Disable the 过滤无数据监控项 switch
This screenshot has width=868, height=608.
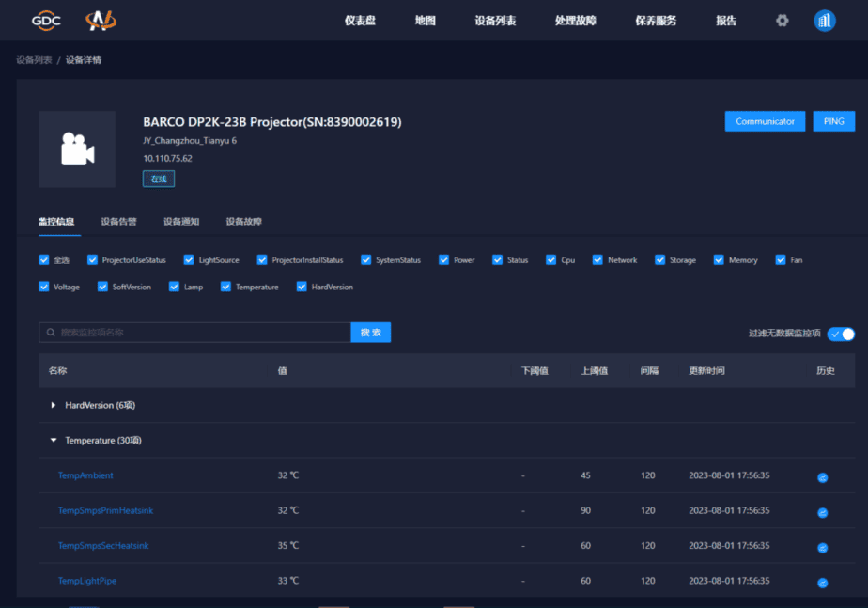(x=841, y=334)
